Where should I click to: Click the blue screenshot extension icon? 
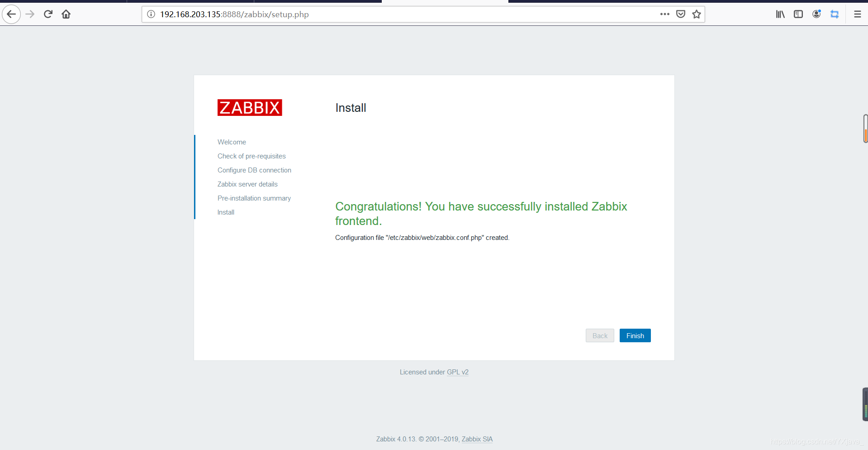pyautogui.click(x=835, y=14)
